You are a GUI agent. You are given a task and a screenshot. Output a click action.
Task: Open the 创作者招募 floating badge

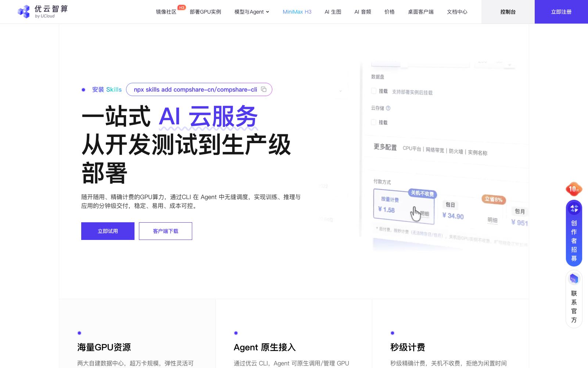pos(574,233)
